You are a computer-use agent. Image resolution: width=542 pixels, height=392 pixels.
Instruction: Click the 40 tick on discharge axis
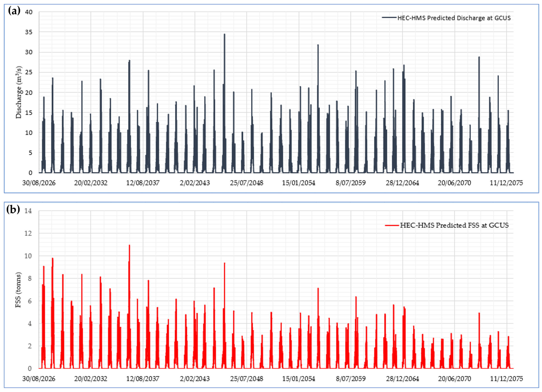29,12
